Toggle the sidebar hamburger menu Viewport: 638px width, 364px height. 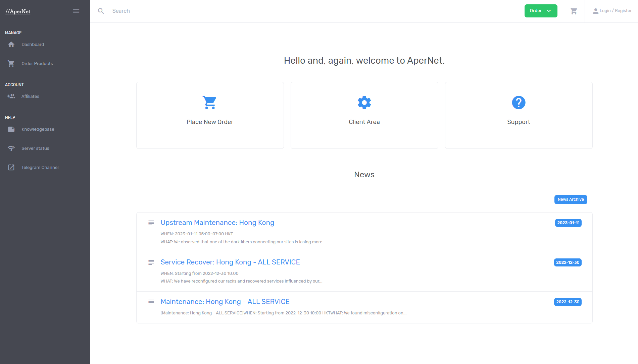[76, 11]
